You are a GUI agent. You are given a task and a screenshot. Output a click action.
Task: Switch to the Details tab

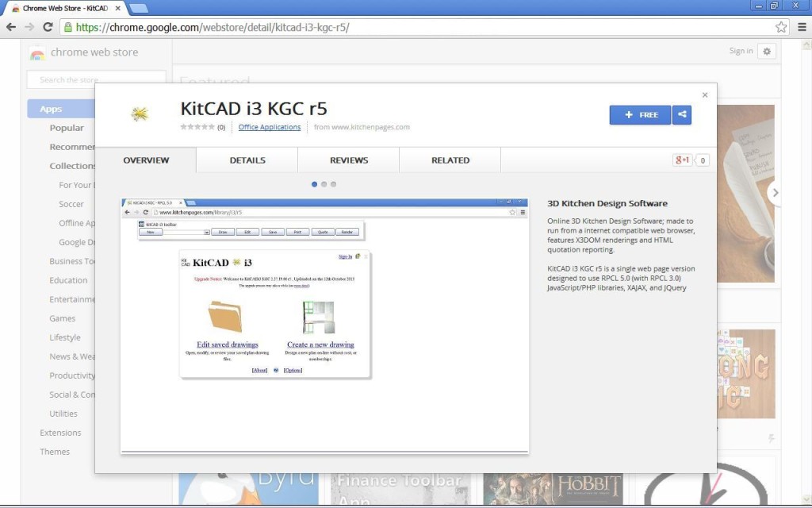(247, 160)
